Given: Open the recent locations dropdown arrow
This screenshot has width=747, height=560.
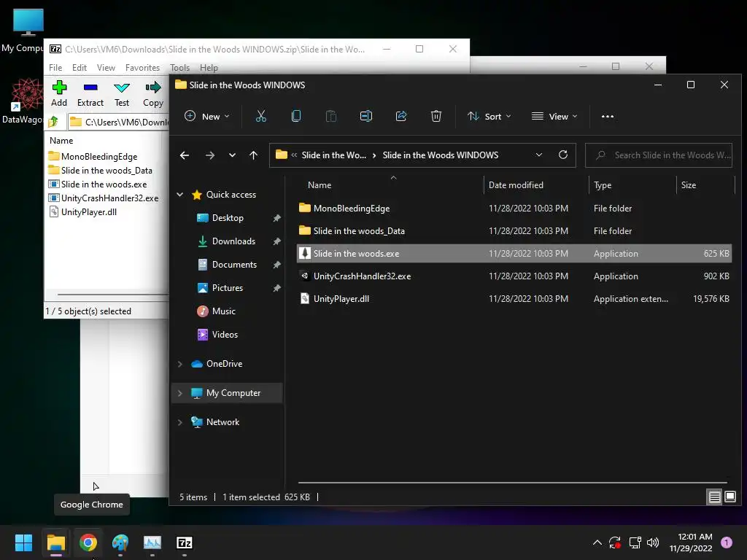Looking at the screenshot, I should click(x=232, y=155).
